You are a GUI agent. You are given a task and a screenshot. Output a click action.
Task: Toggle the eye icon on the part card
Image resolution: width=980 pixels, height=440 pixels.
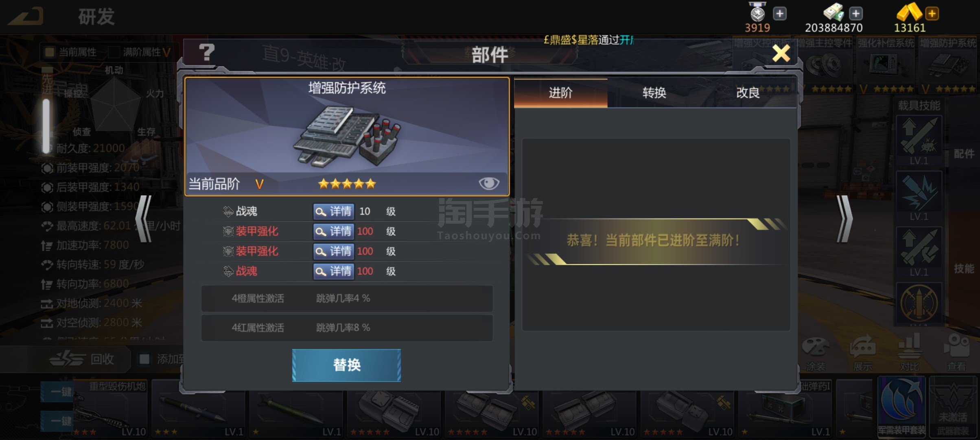click(489, 183)
